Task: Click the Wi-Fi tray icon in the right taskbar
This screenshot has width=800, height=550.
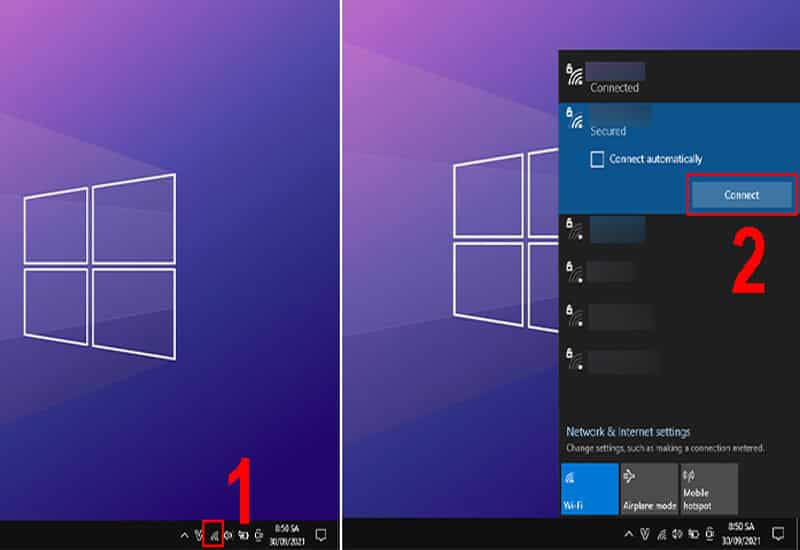Action: (661, 534)
